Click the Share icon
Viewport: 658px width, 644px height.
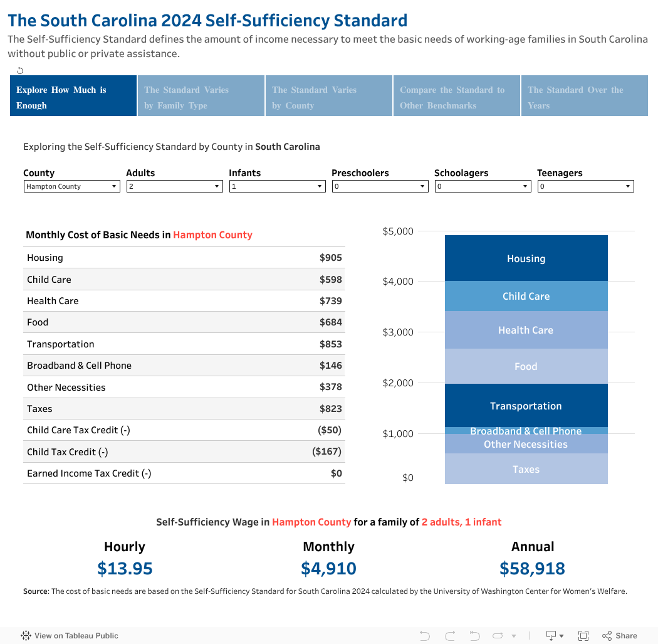pyautogui.click(x=619, y=636)
